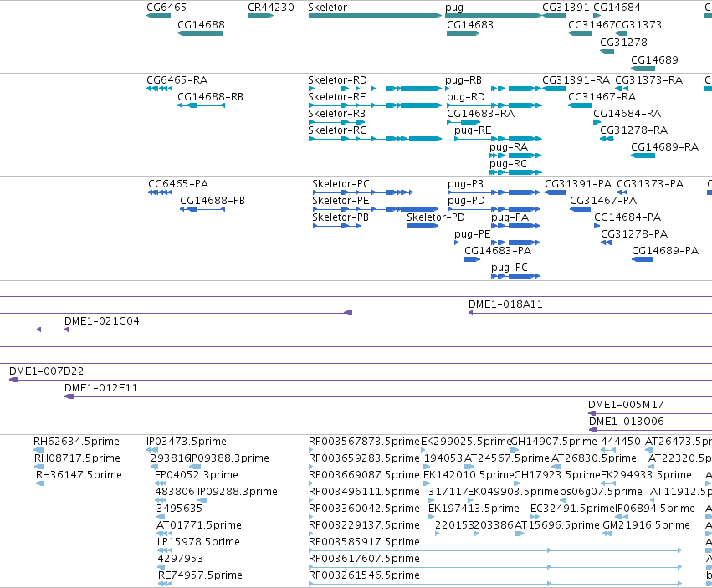This screenshot has width=712, height=588.
Task: Select the IP03473.5prime EST label
Action: click(187, 442)
